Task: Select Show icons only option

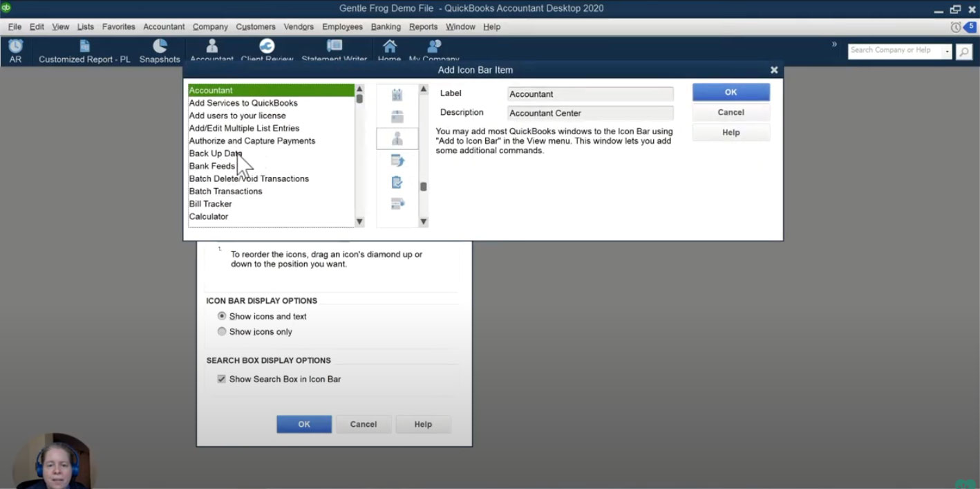Action: [x=222, y=331]
